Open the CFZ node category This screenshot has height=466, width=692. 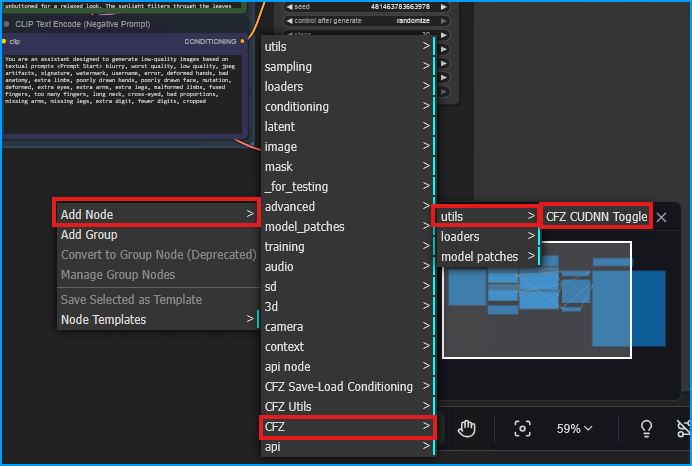(x=347, y=426)
